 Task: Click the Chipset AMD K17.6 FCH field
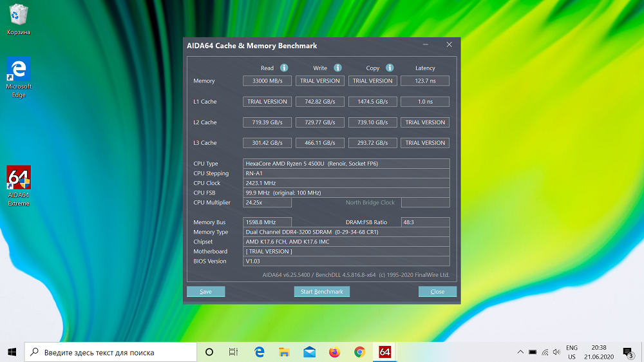click(346, 242)
